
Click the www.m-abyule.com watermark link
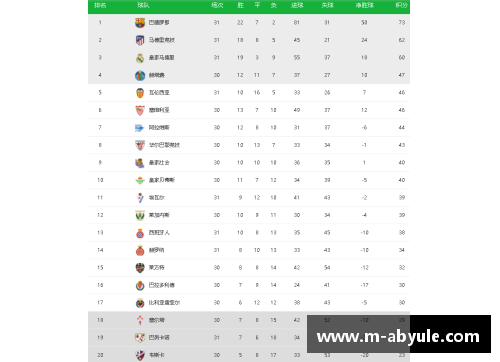tap(398, 337)
